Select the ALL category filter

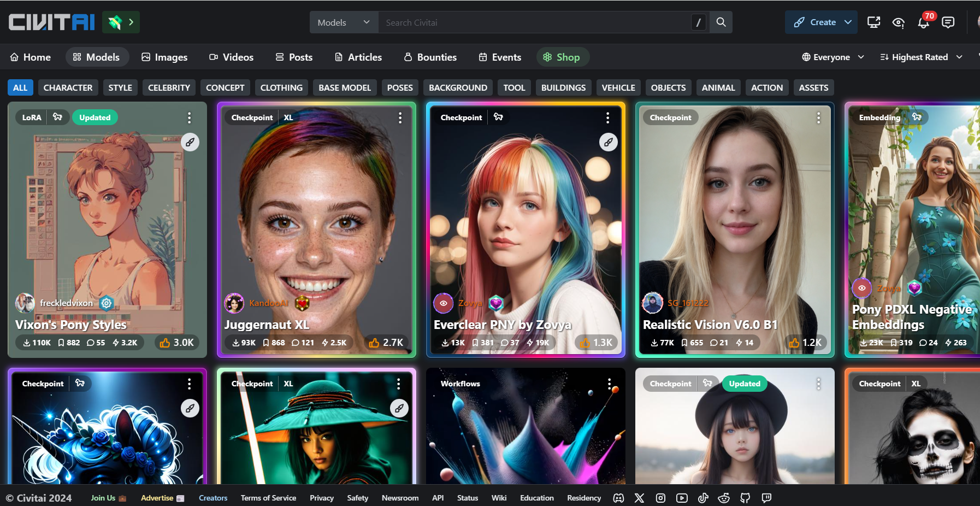click(x=20, y=87)
